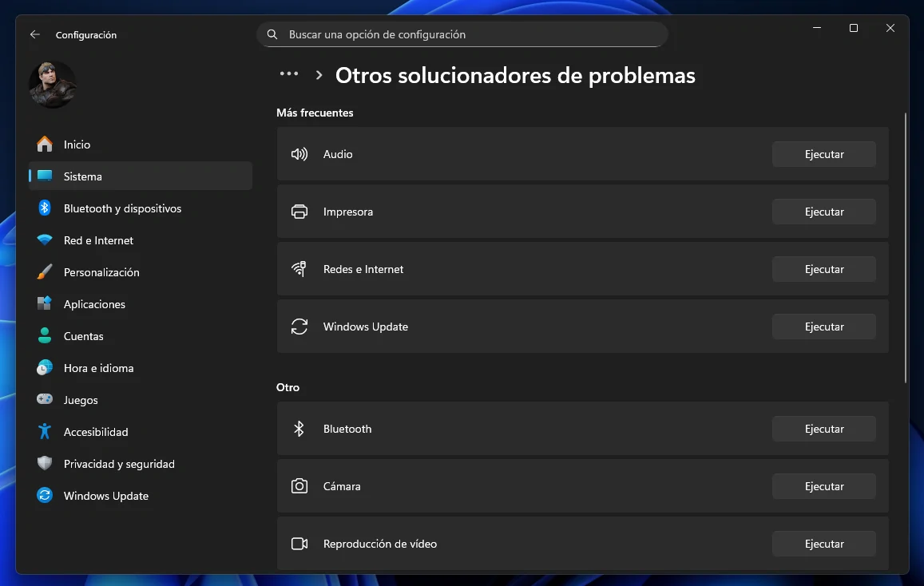Screen dimensions: 924x586
Task: Click the Bluetooth y dispositivos sidebar icon
Action: 45,208
